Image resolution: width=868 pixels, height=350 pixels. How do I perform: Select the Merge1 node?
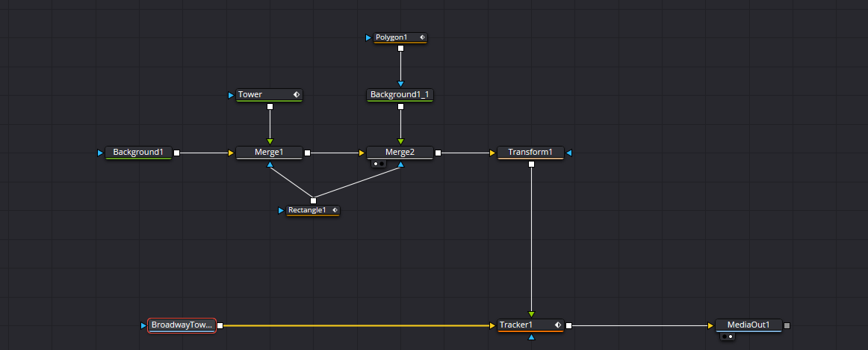(x=269, y=153)
